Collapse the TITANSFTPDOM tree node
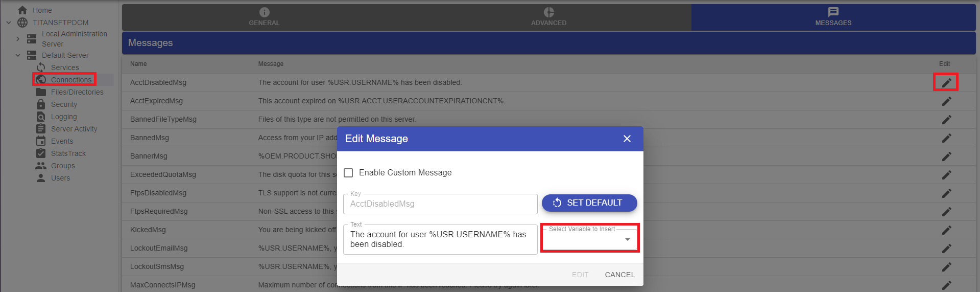The image size is (980, 292). click(x=9, y=23)
